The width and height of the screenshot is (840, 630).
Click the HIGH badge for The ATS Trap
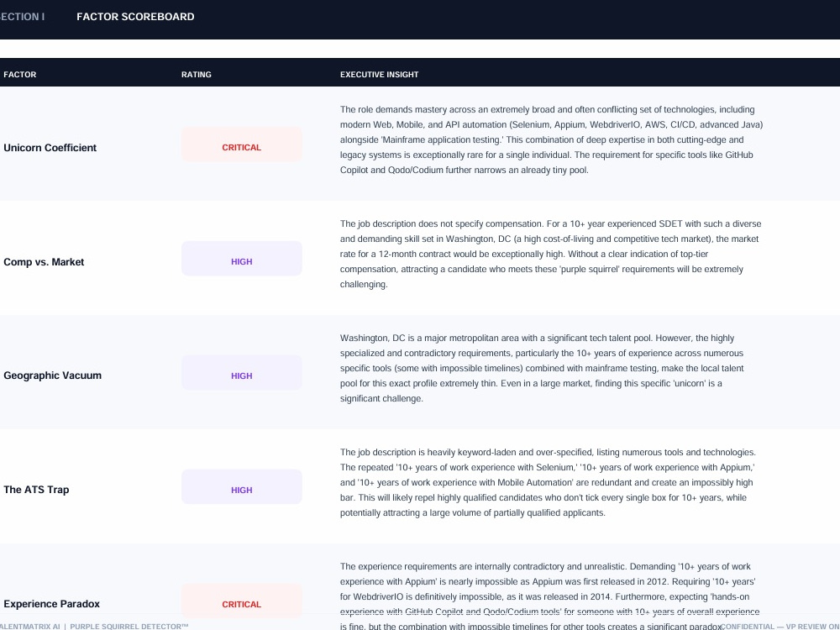(242, 486)
